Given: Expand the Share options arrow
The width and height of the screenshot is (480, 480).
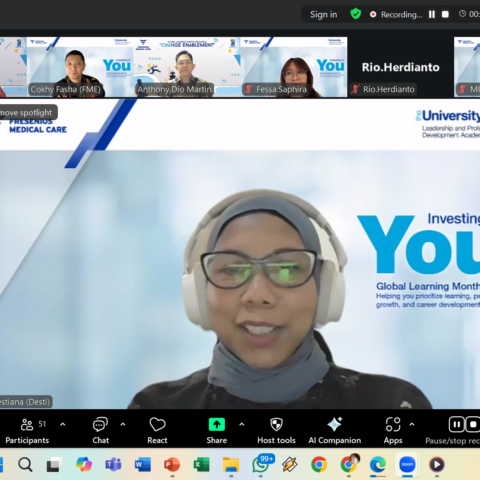Looking at the screenshot, I should [242, 425].
